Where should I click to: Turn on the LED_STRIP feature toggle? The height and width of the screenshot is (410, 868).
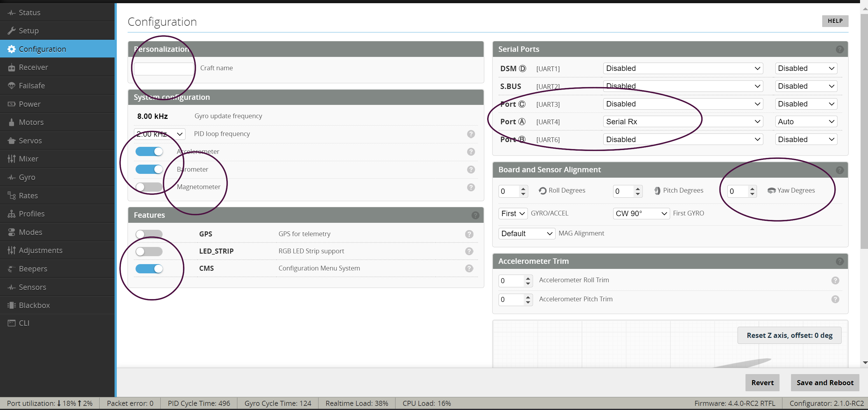149,251
